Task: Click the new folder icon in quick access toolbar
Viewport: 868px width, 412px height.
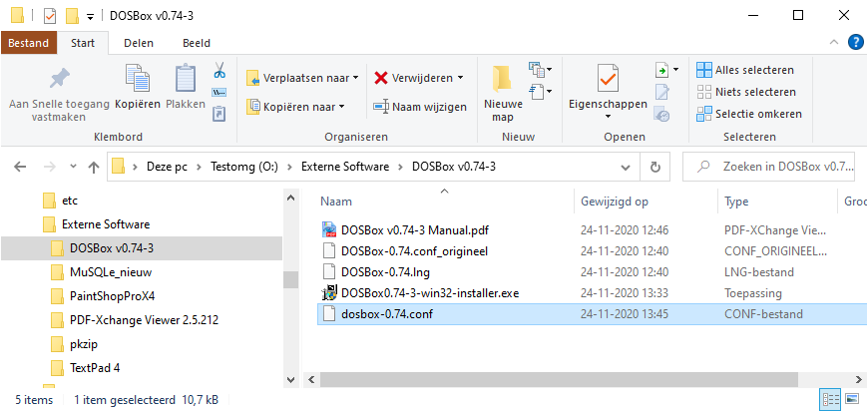Action: coord(72,16)
